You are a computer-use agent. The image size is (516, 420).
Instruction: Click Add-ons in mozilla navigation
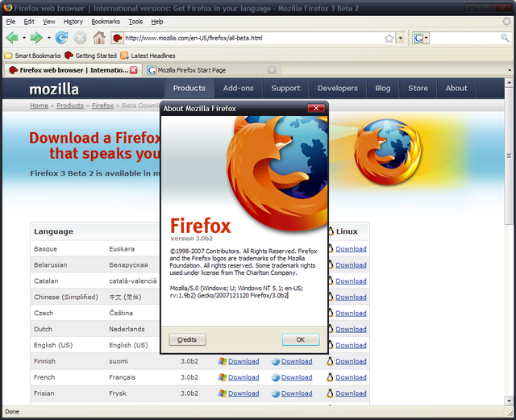pyautogui.click(x=239, y=88)
